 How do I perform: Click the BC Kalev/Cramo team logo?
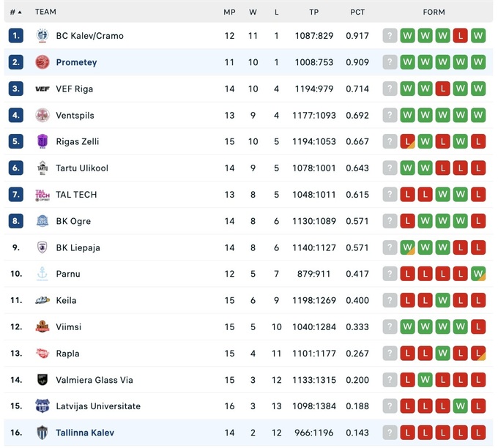(x=42, y=36)
